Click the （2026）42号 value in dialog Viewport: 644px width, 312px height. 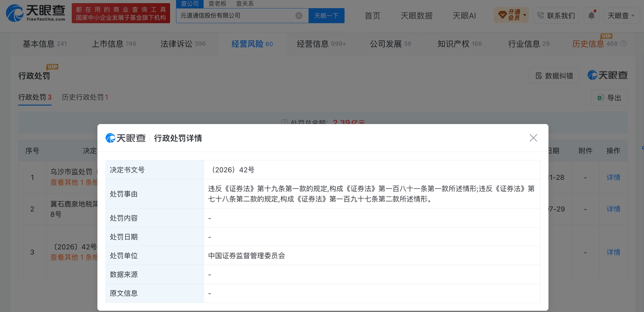click(231, 170)
